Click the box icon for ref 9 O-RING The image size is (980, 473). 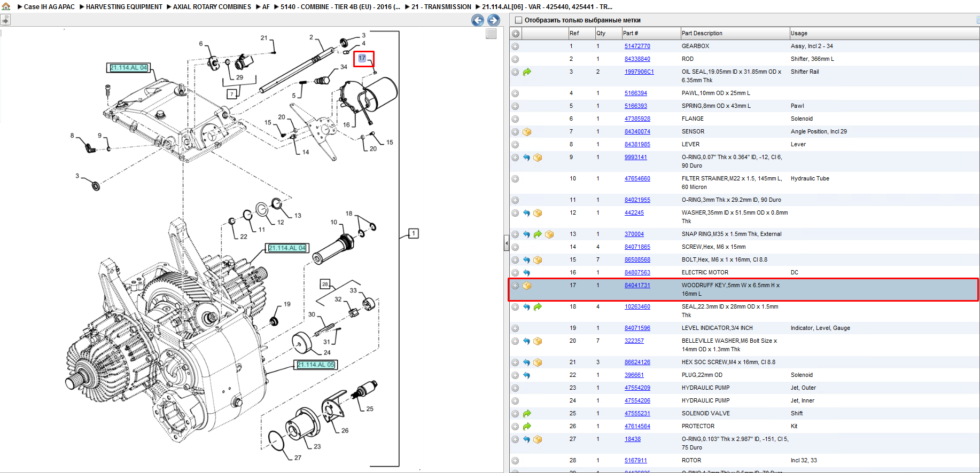[x=538, y=157]
